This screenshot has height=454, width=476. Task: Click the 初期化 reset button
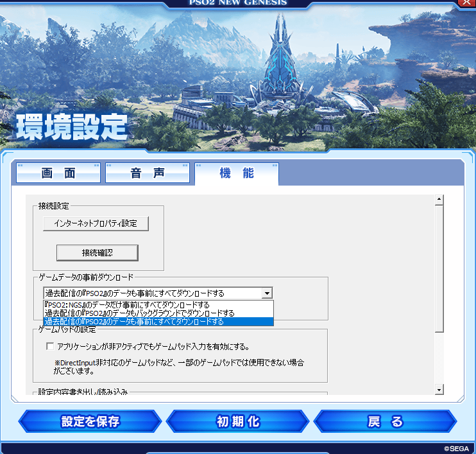click(238, 421)
